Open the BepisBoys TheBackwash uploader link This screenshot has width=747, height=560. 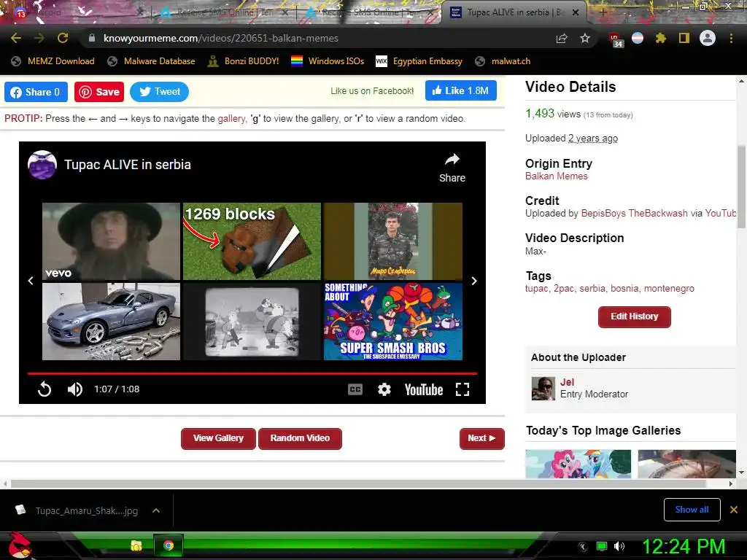[634, 214]
